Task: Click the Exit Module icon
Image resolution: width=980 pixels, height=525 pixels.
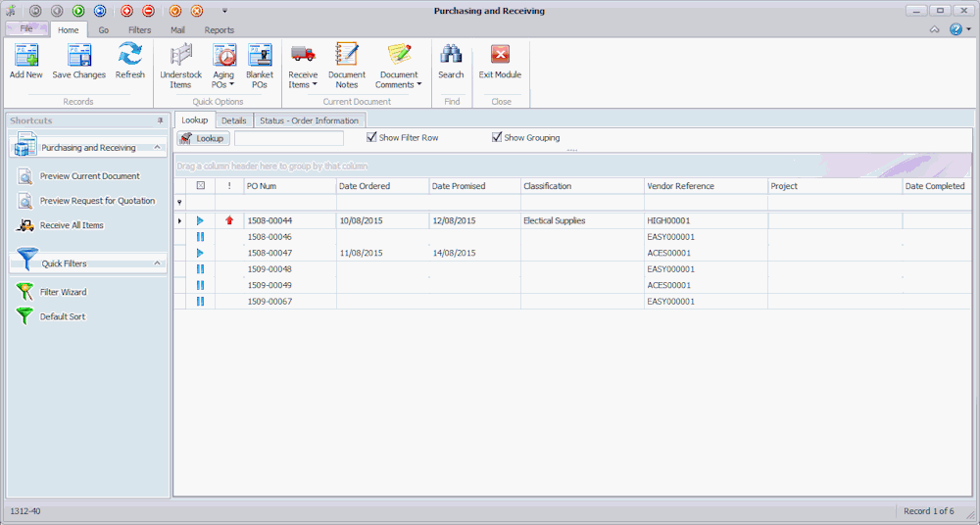Action: pyautogui.click(x=500, y=61)
